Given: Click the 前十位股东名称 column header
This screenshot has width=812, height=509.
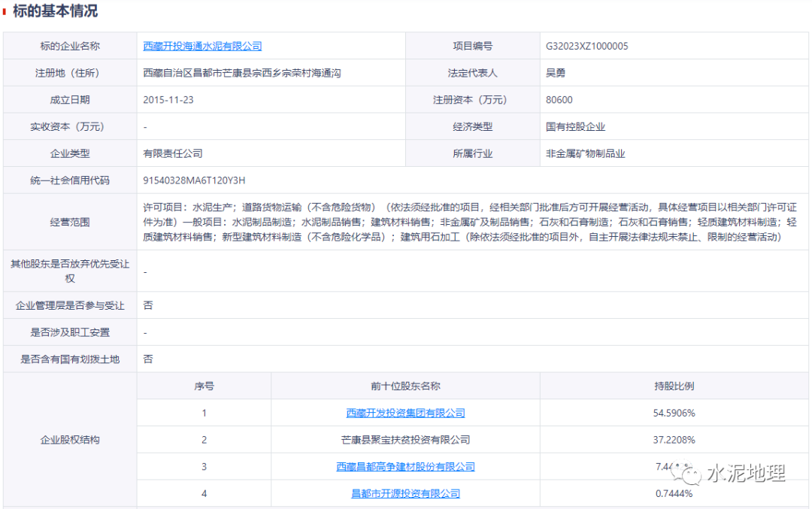Looking at the screenshot, I should click(x=405, y=386).
